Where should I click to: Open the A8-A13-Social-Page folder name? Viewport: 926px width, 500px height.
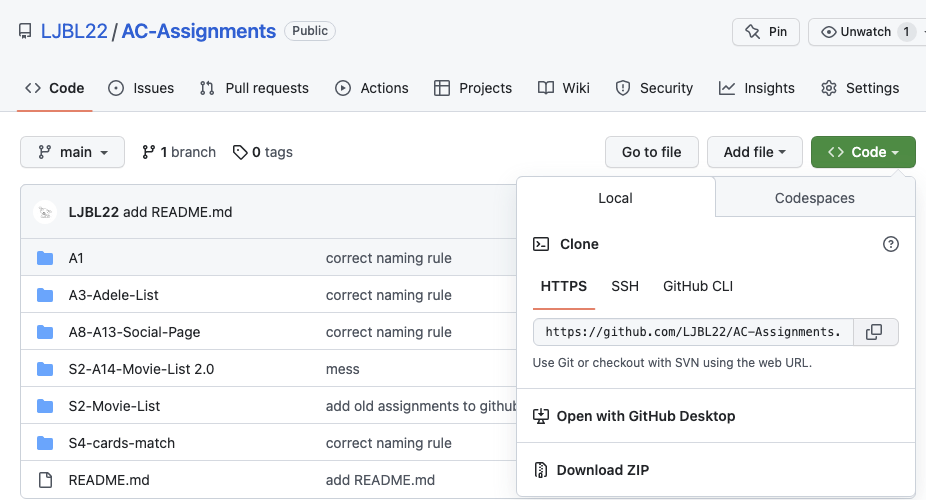click(x=135, y=332)
